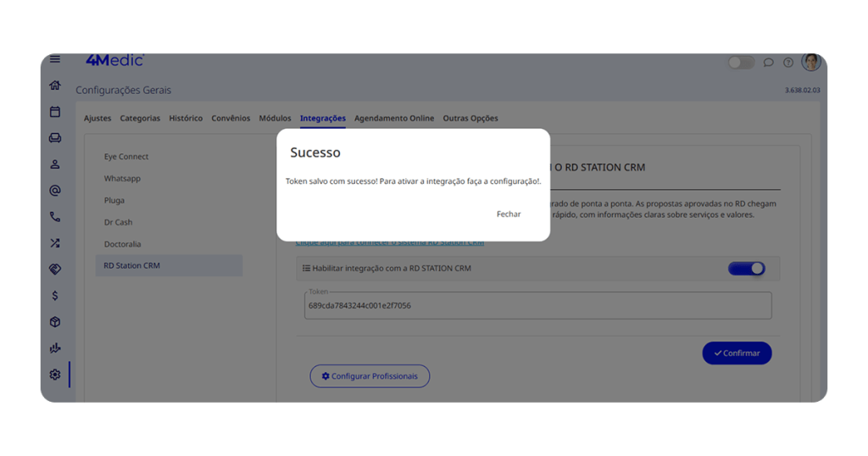The height and width of the screenshot is (456, 868).
Task: Go to home via sidebar house icon
Action: [55, 86]
